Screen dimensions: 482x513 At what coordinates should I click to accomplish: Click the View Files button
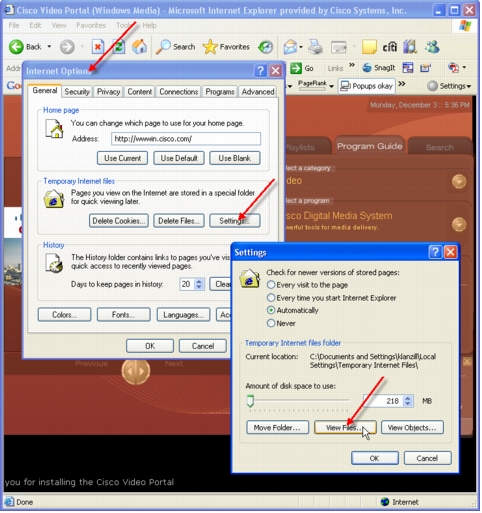coord(345,428)
